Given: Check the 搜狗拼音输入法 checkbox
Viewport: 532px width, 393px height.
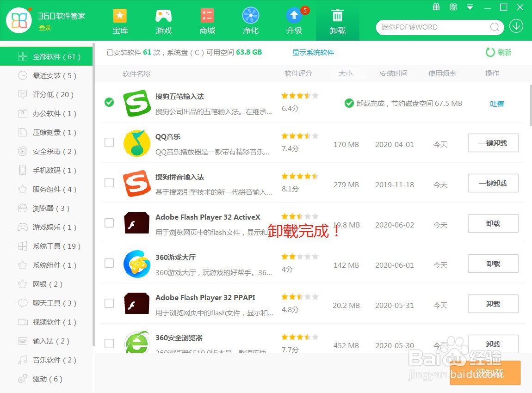Looking at the screenshot, I should pyautogui.click(x=109, y=183).
